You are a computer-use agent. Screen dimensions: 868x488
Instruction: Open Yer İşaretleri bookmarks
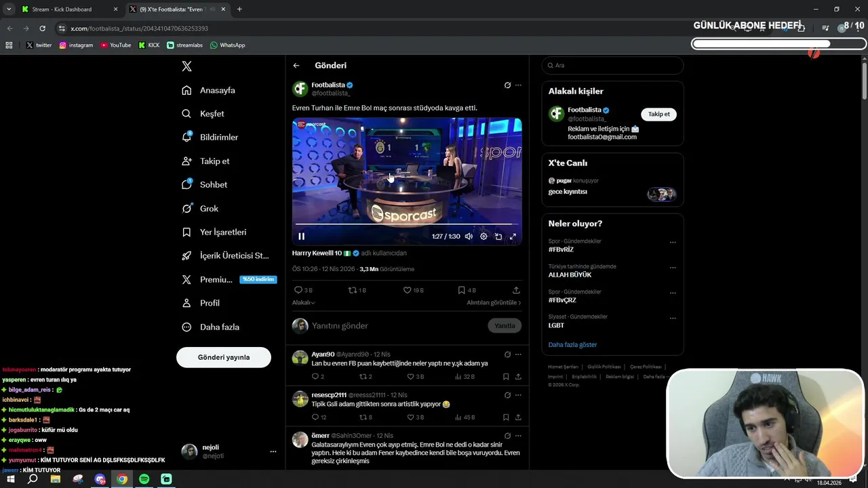(x=214, y=232)
